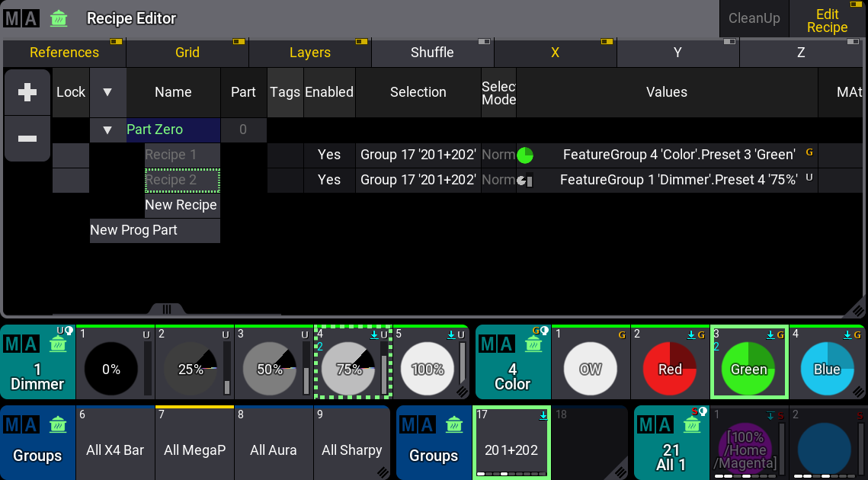Toggle the Shuffle option
The image size is (868, 480).
[432, 53]
